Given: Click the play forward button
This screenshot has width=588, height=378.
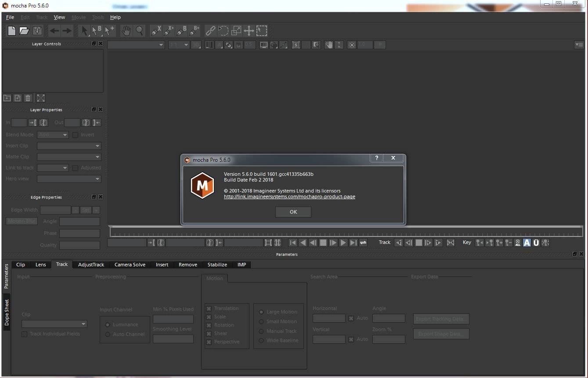Looking at the screenshot, I should click(343, 243).
